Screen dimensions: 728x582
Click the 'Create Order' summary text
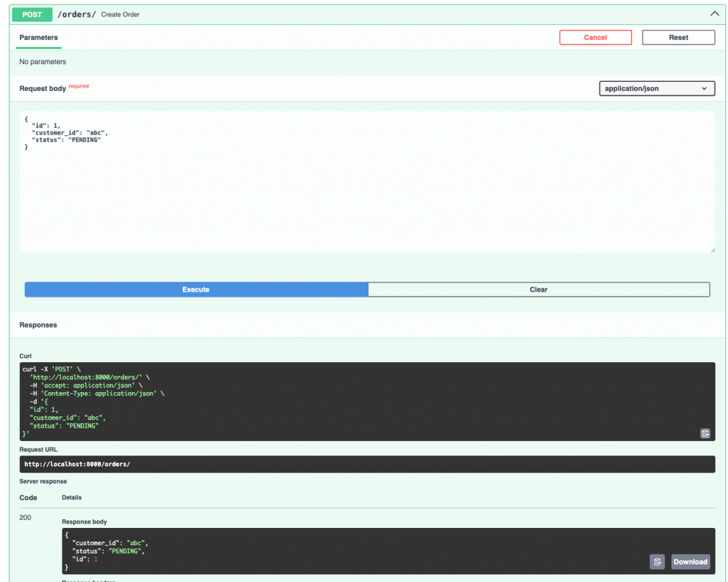(x=120, y=14)
